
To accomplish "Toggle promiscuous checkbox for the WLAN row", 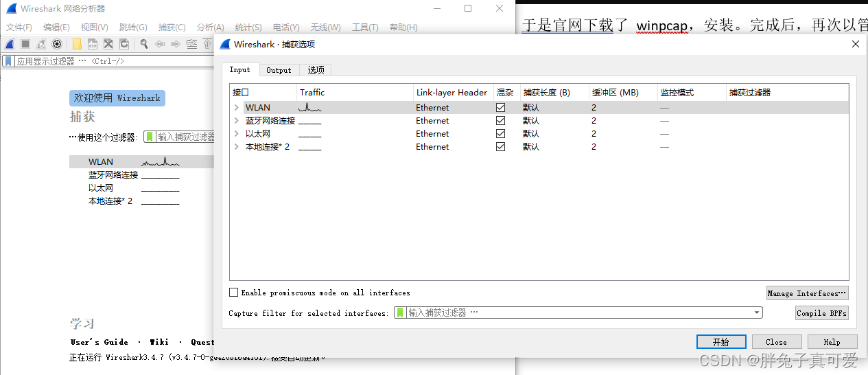I will (500, 108).
